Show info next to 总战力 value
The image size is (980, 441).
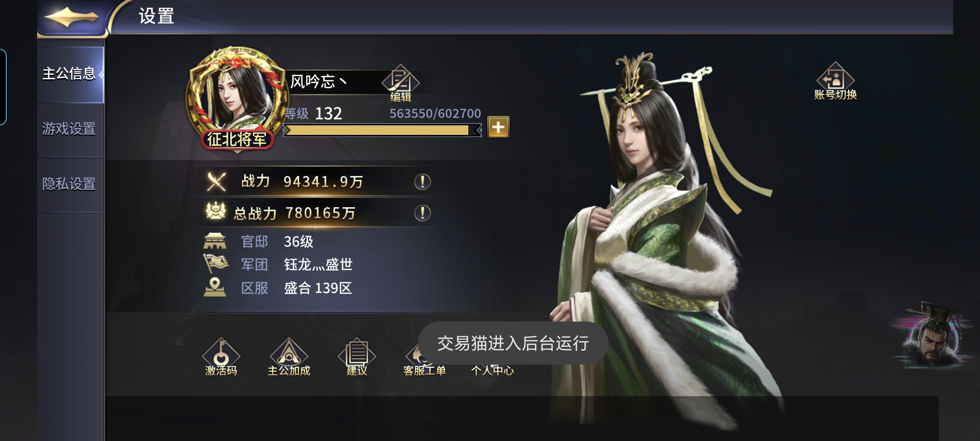point(422,213)
